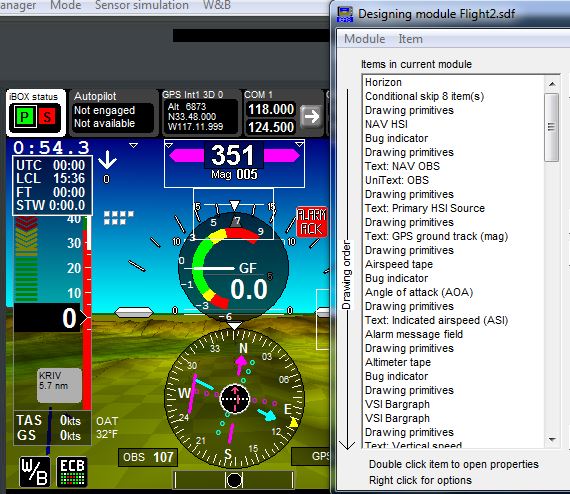Click the GPS Int1 3D position panel
The height and width of the screenshot is (494, 570).
(x=200, y=112)
